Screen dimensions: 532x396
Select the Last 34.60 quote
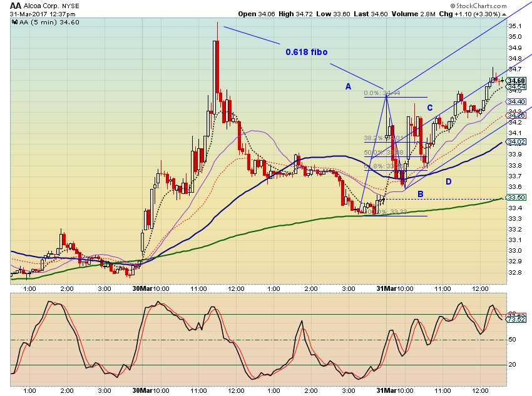click(371, 14)
